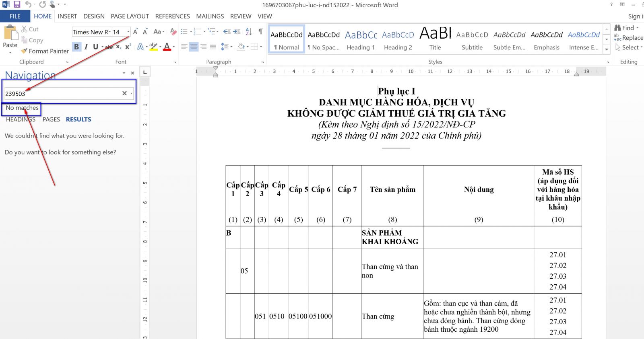Open the PAGE LAYOUT ribbon tab

tap(130, 16)
